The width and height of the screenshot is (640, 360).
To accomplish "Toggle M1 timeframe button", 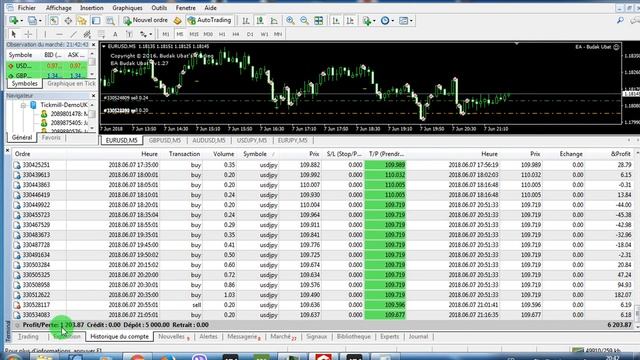I will pos(166,34).
